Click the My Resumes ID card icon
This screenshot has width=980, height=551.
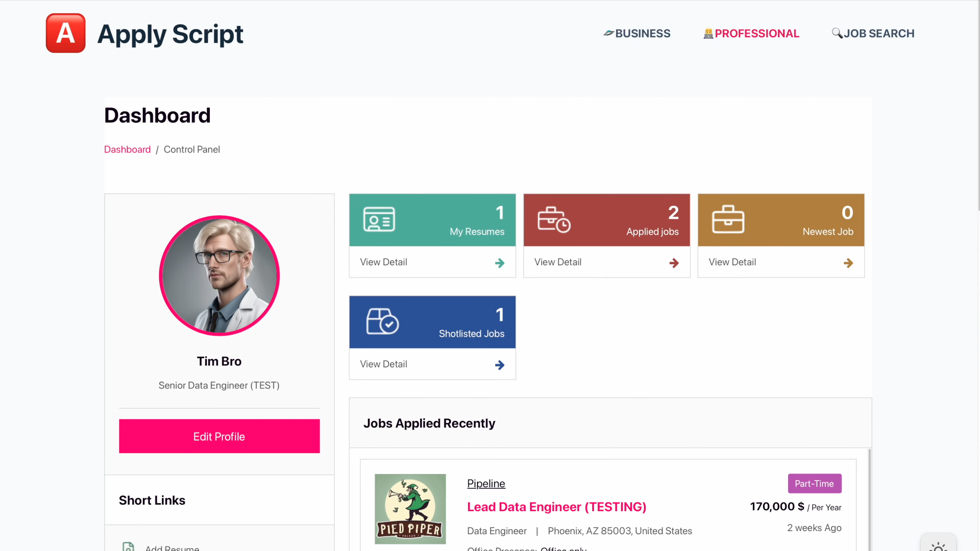coord(379,219)
